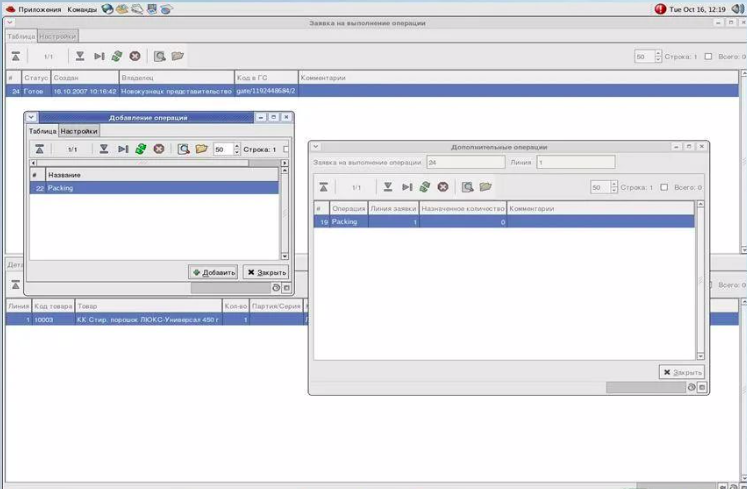Sort by Код товара column header
747x489 pixels.
point(53,306)
